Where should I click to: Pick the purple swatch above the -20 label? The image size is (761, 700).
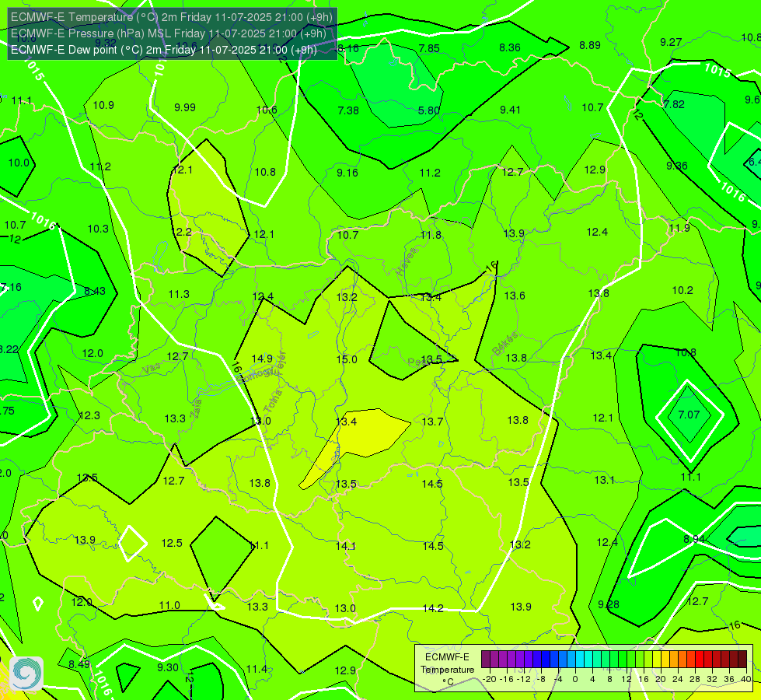point(486,660)
